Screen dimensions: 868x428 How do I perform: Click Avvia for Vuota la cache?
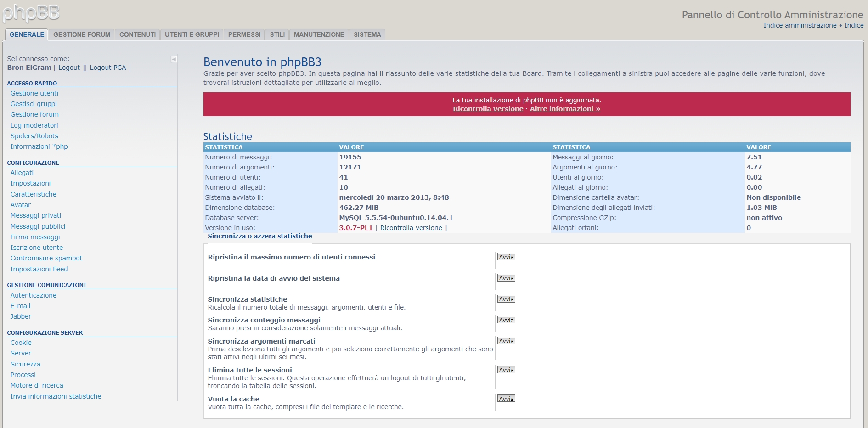pyautogui.click(x=506, y=399)
